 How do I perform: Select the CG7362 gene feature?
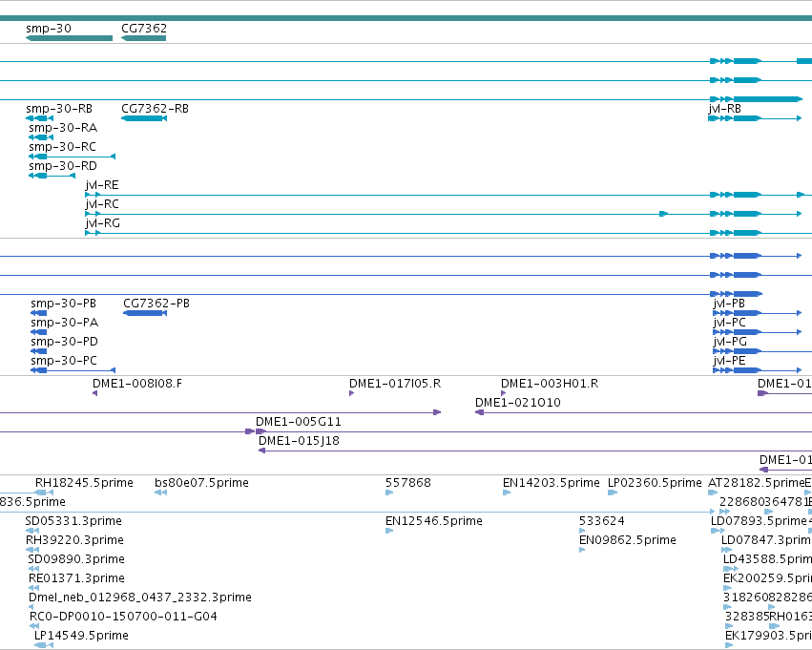pyautogui.click(x=143, y=38)
